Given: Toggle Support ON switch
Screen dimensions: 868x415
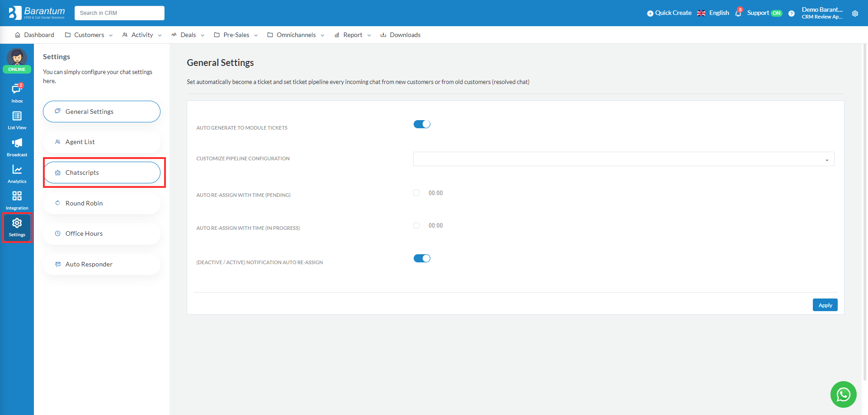Looking at the screenshot, I should click(777, 13).
